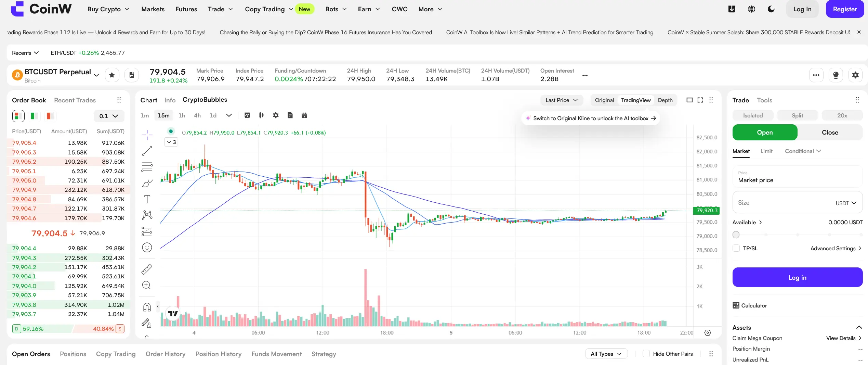Open the emoji sticker tool
The width and height of the screenshot is (868, 365).
147,248
